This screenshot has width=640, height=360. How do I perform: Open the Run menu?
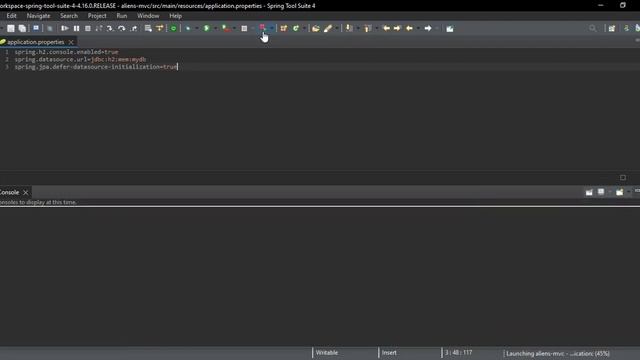pyautogui.click(x=122, y=16)
